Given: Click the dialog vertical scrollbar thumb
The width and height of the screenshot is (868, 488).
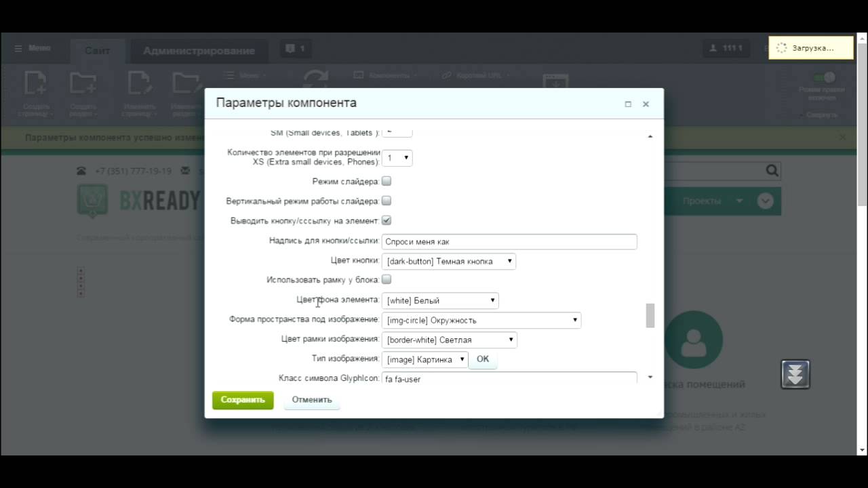Looking at the screenshot, I should [650, 316].
